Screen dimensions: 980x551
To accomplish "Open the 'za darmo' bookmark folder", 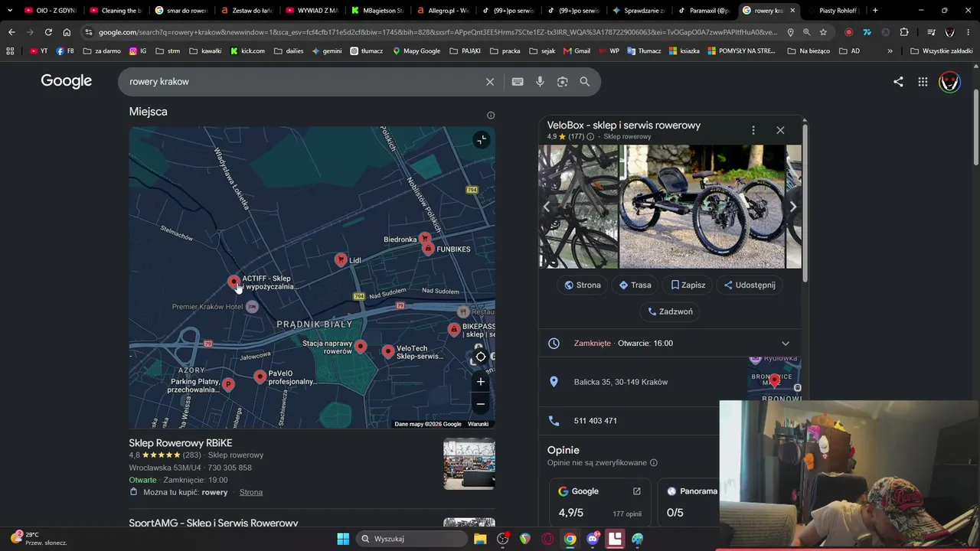I will tap(102, 51).
